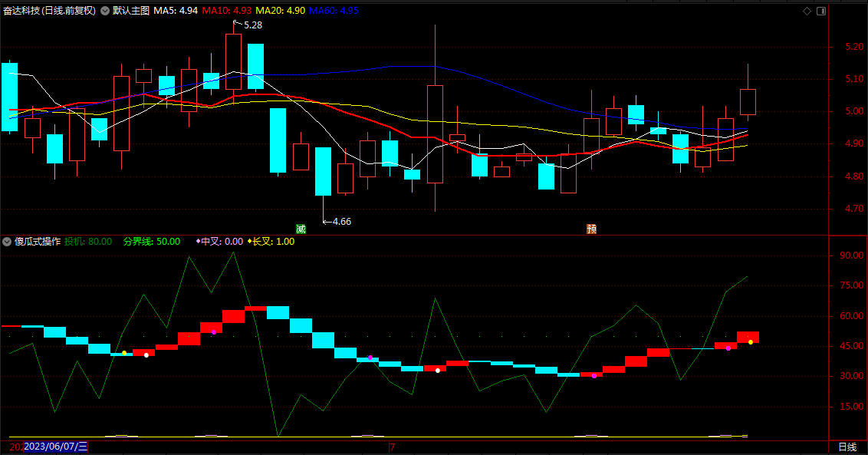Viewport: 868px width, 455px height.
Task: Click the diamond icon at top right
Action: point(807,11)
